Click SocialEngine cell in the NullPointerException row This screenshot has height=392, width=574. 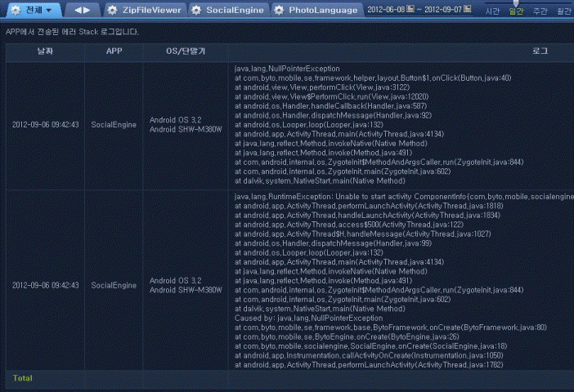(x=114, y=125)
